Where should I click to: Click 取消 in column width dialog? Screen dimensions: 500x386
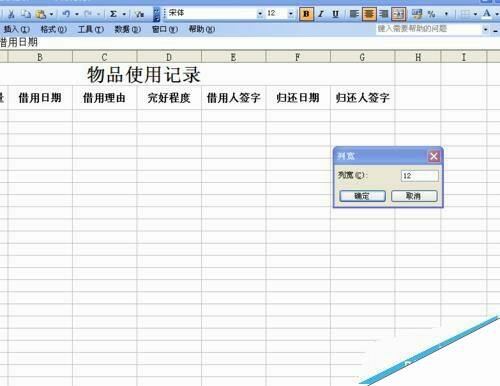pos(414,196)
